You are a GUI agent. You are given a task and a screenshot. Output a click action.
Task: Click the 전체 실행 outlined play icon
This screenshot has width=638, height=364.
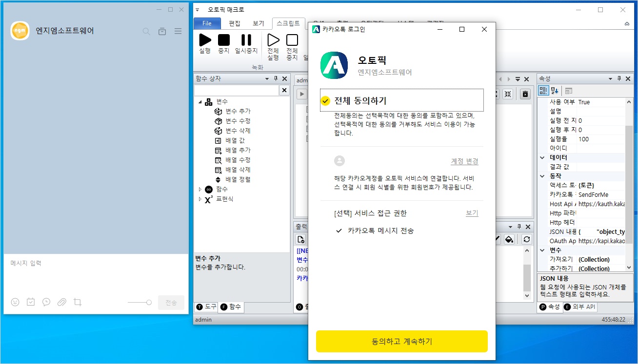coord(273,40)
